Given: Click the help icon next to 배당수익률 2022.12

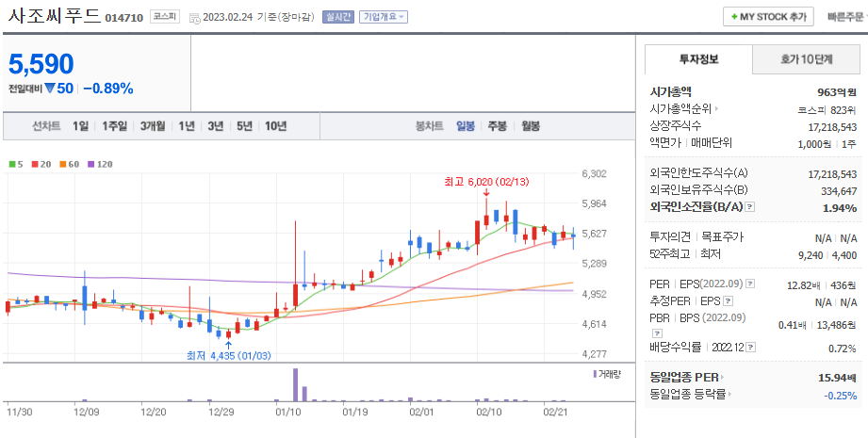Looking at the screenshot, I should point(750,348).
